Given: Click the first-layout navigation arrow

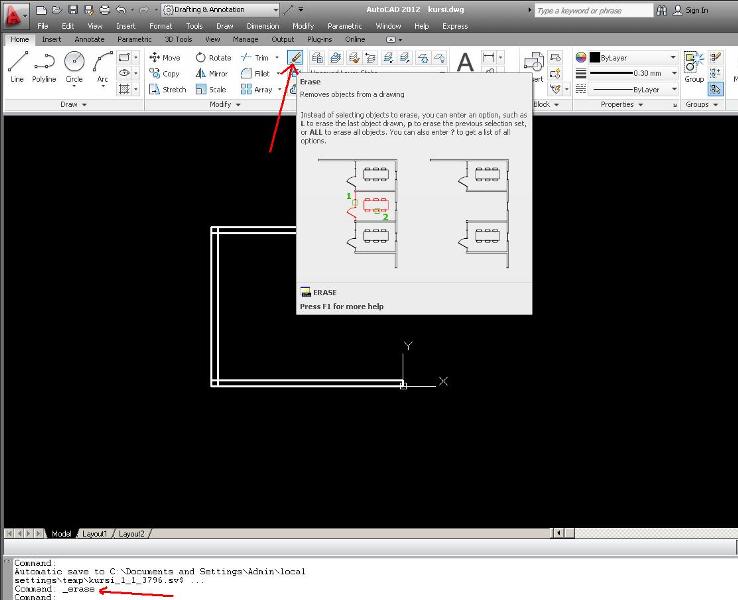Looking at the screenshot, I should [9, 534].
